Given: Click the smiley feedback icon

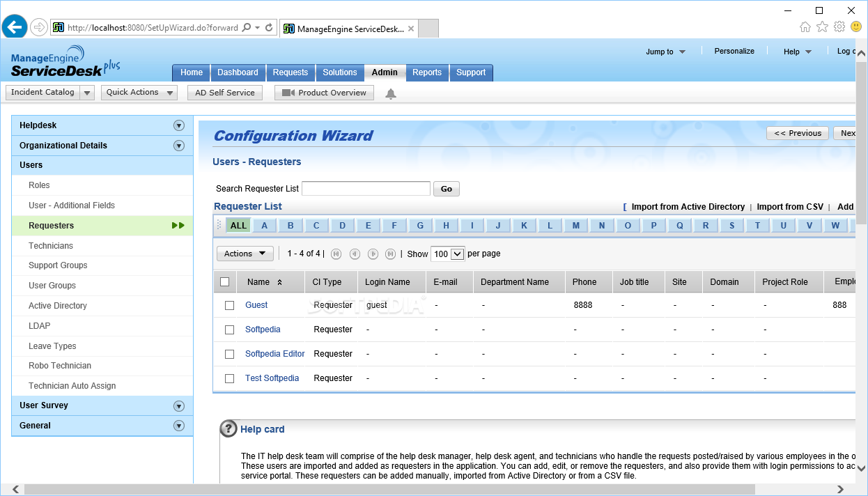Looking at the screenshot, I should click(x=857, y=26).
